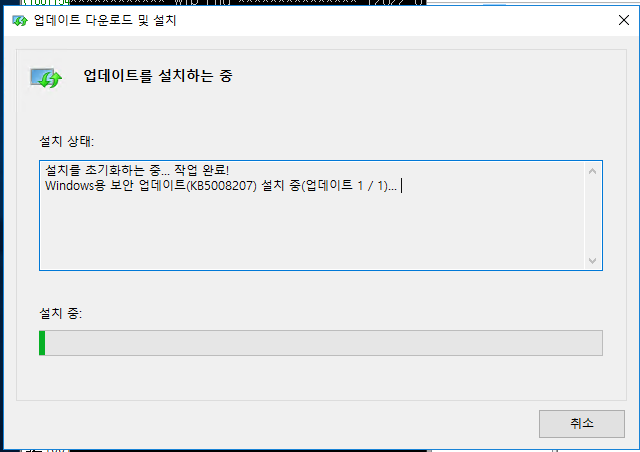Click the '설치를 초기화하는 중... 작업 완료!' line
The width and height of the screenshot is (640, 452).
[137, 170]
